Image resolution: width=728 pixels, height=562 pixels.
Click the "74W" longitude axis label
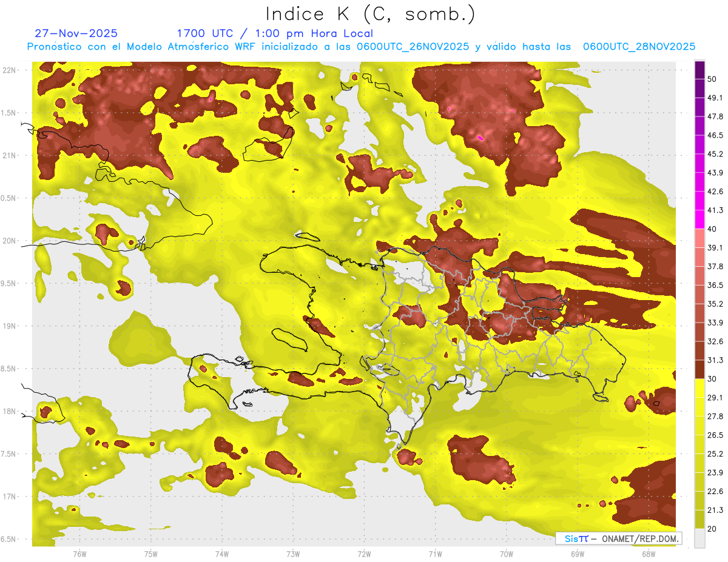click(x=221, y=554)
